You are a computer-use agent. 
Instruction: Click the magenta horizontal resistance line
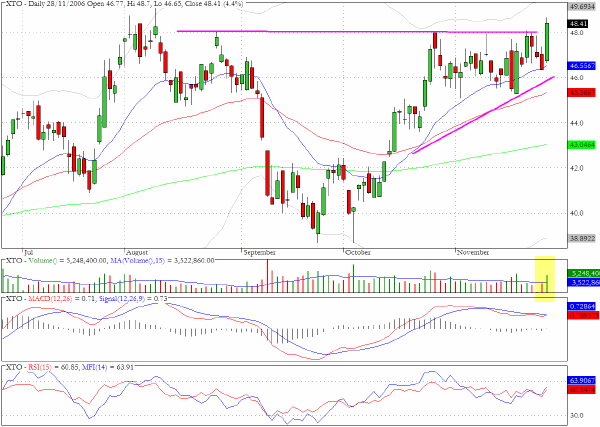[357, 31]
